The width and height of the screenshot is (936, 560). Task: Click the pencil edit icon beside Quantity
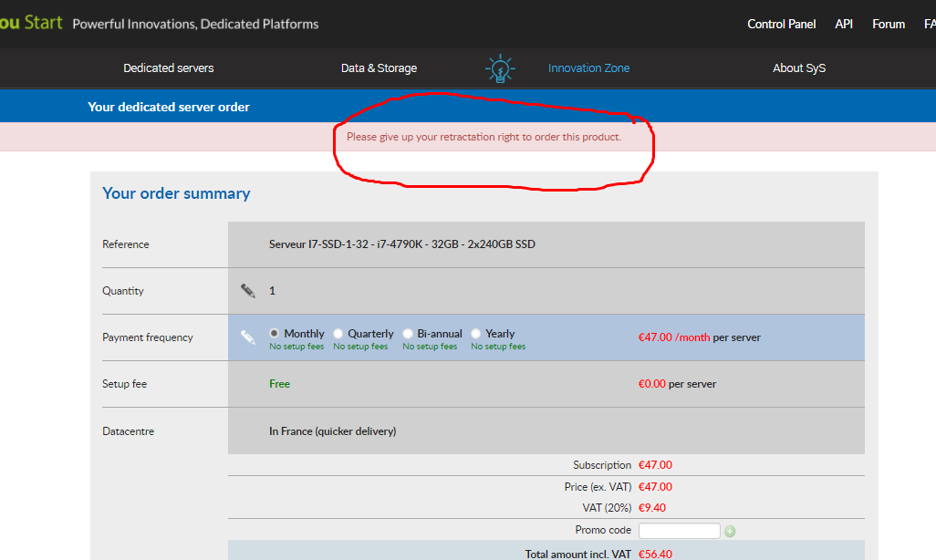[248, 291]
